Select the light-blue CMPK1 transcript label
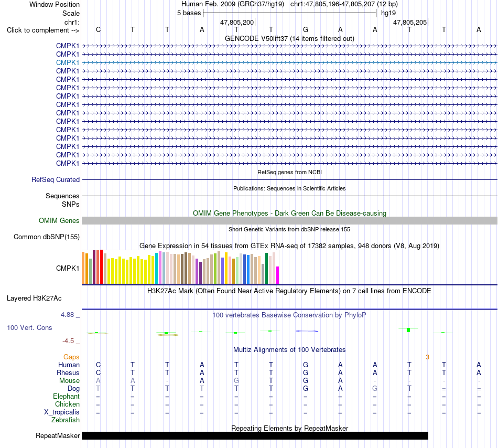Screen dimensions: 498x448 (68, 62)
